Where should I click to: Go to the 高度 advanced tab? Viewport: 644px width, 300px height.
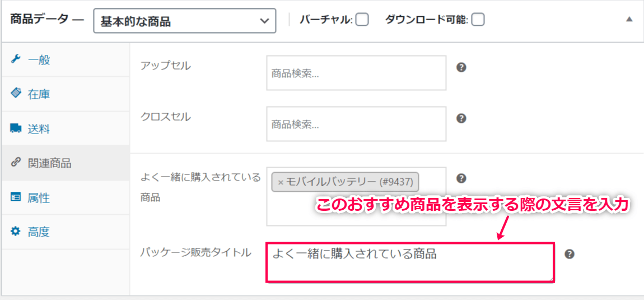(x=66, y=232)
